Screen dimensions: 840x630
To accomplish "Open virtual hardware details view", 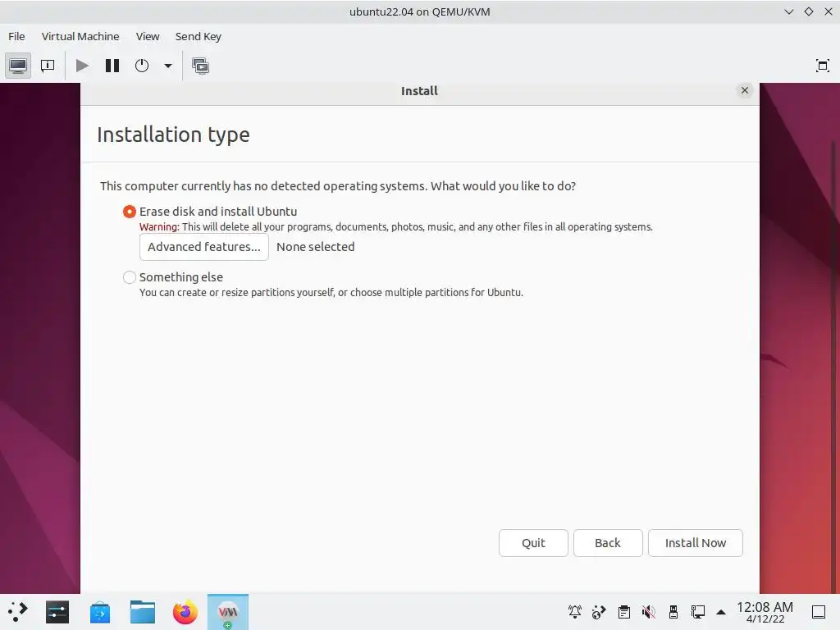I will [48, 66].
